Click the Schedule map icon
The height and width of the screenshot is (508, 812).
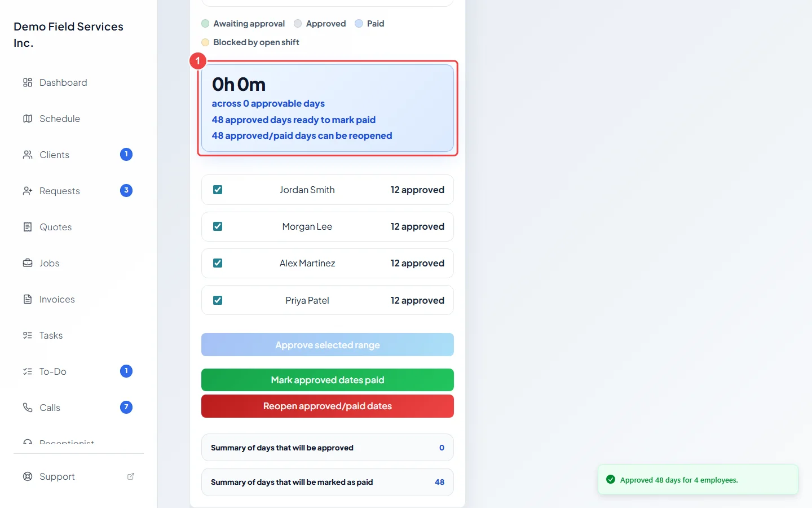[27, 119]
